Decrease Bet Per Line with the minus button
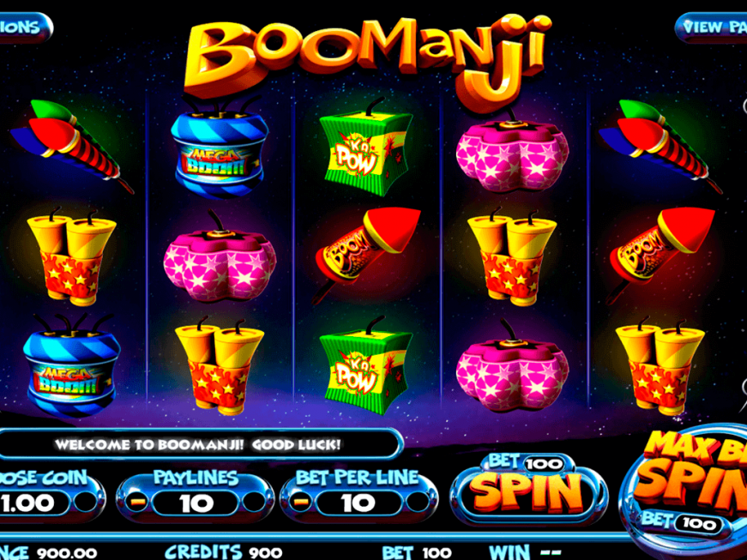Image resolution: width=747 pixels, height=560 pixels. point(301,503)
